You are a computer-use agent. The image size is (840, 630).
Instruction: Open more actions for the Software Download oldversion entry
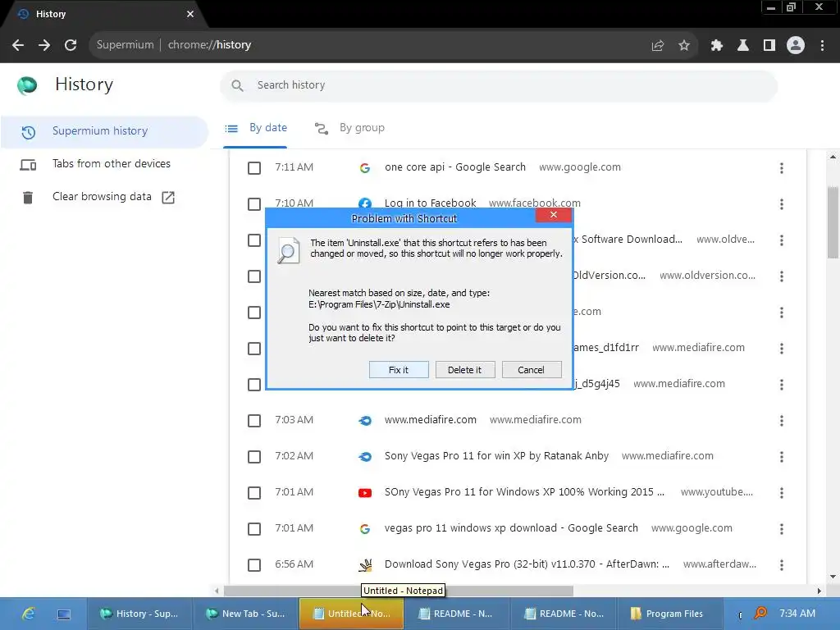point(782,240)
